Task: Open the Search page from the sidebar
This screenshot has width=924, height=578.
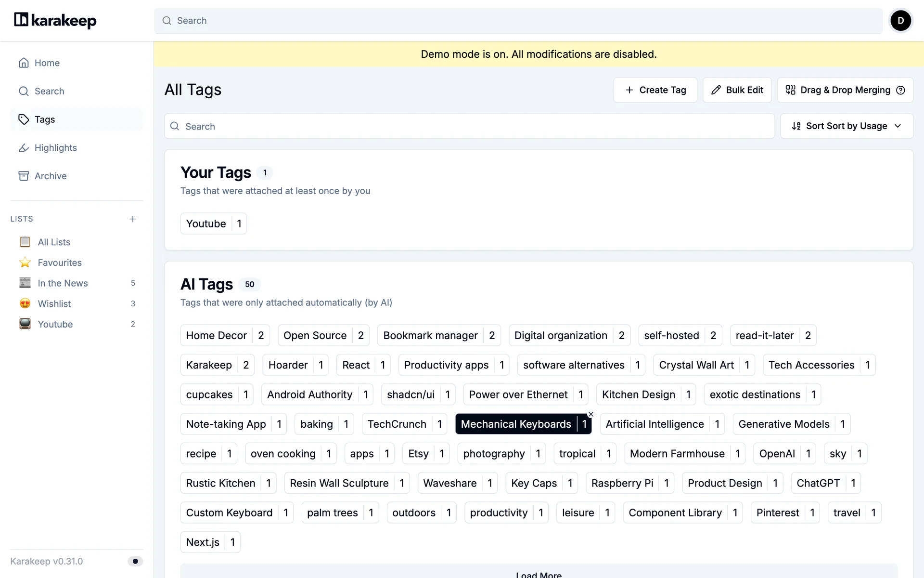Action: [77, 92]
